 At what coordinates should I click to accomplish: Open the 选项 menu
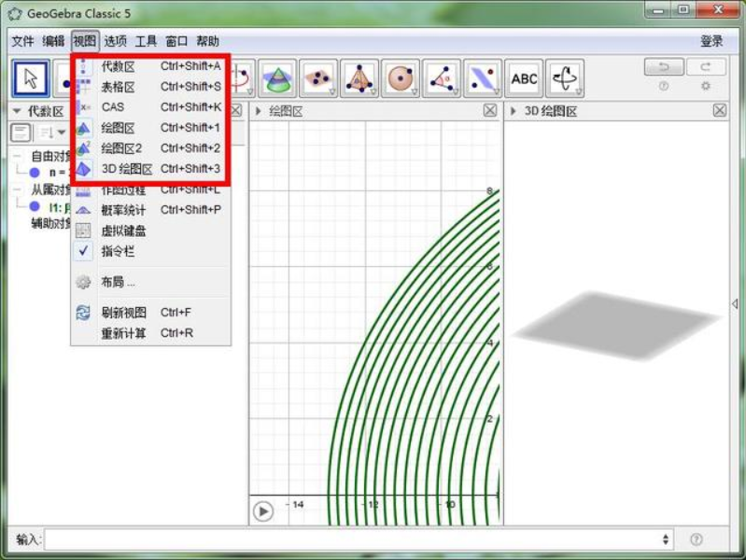pyautogui.click(x=115, y=41)
